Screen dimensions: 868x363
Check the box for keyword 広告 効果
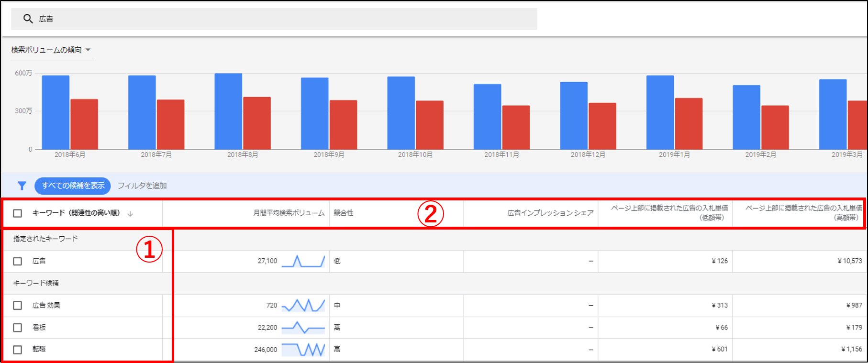pos(18,305)
